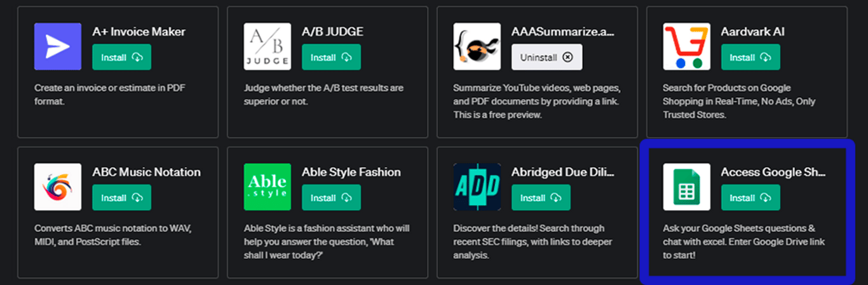Install the Able Style Fashion plugin

coord(331,197)
